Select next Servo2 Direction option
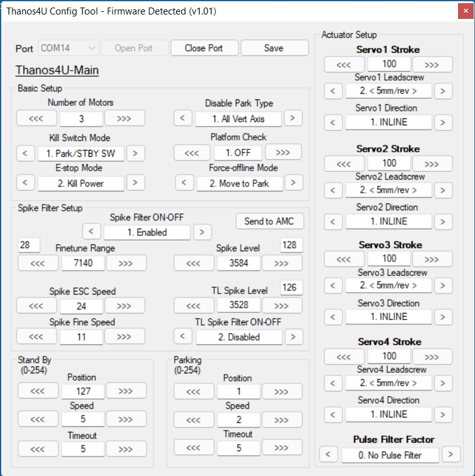475x476 pixels. 443,222
